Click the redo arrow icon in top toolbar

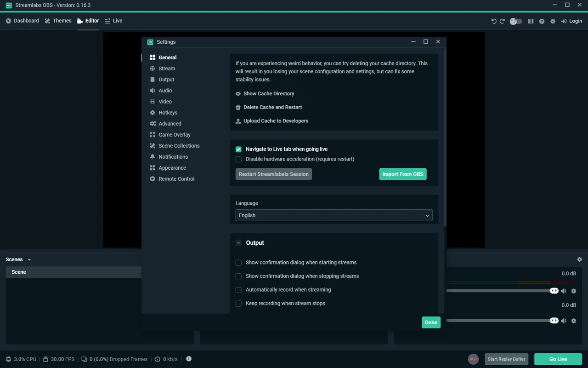[502, 21]
